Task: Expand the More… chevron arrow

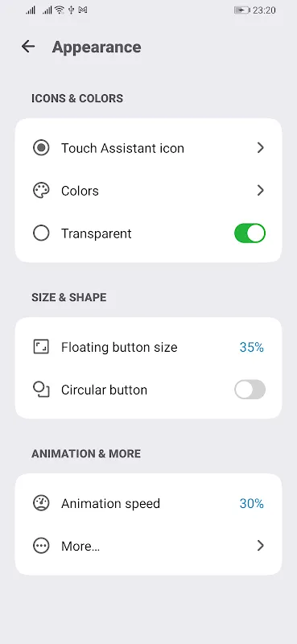Action: coord(260,546)
